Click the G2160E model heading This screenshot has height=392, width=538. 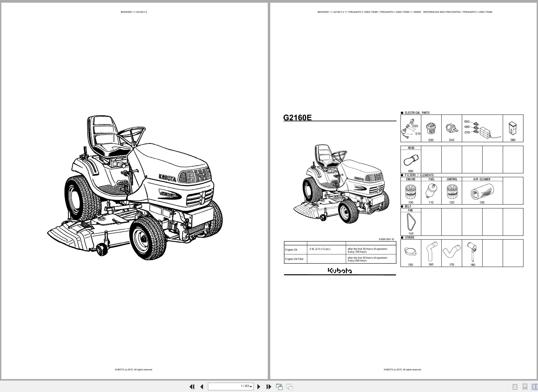[297, 118]
